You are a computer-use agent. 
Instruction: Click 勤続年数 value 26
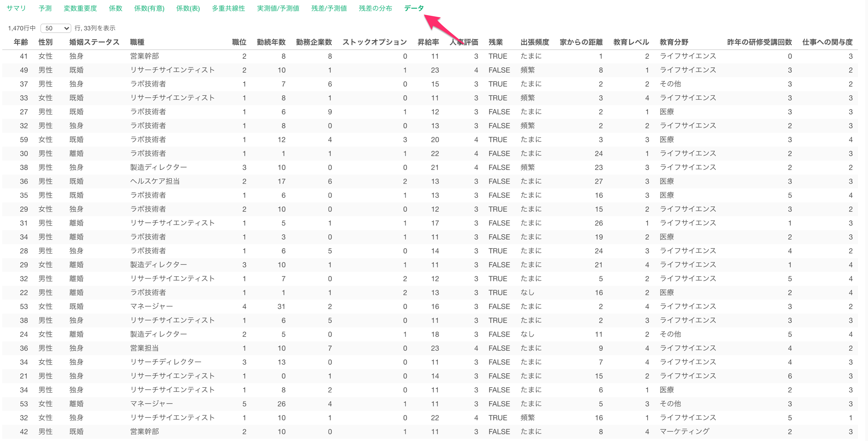click(x=281, y=404)
